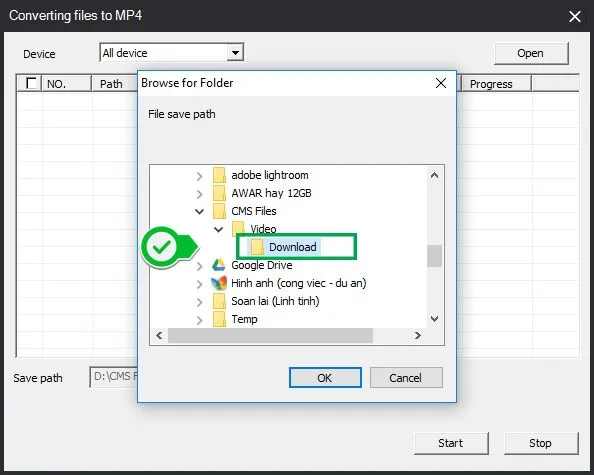
Task: Click the Progress column header
Action: tap(496, 84)
